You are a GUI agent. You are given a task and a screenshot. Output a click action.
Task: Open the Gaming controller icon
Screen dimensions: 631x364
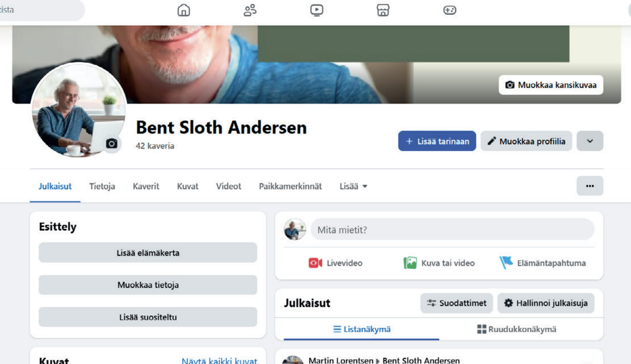pyautogui.click(x=449, y=10)
